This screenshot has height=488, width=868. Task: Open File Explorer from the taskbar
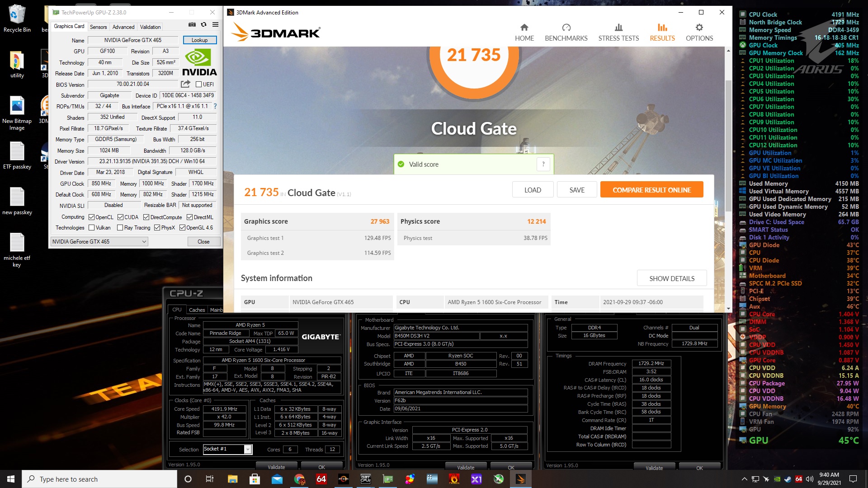coord(232,479)
